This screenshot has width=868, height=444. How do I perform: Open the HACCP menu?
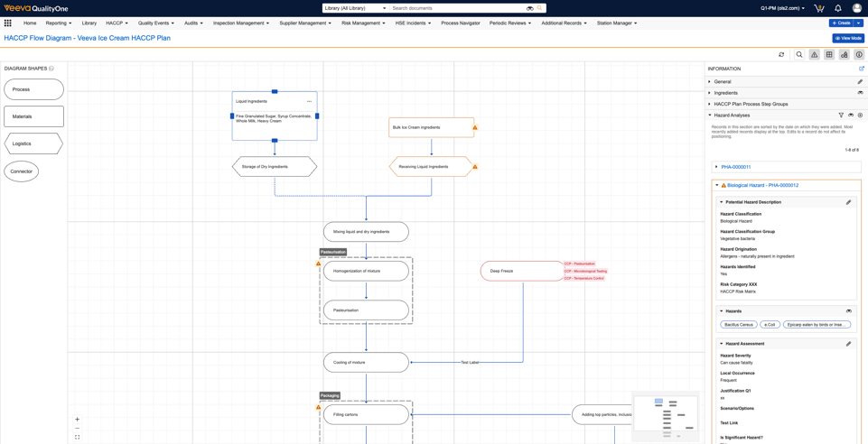click(x=117, y=23)
